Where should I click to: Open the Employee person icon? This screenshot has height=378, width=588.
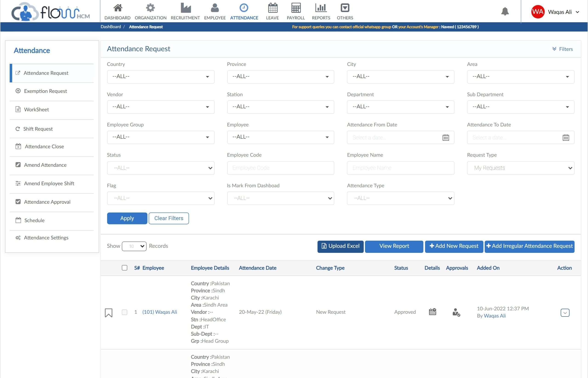point(215,8)
